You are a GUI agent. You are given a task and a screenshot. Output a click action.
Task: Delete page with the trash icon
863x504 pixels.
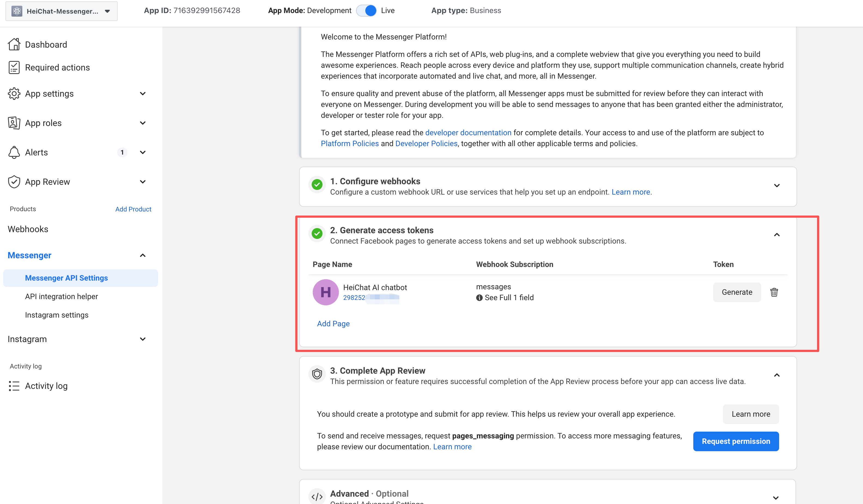click(x=774, y=292)
